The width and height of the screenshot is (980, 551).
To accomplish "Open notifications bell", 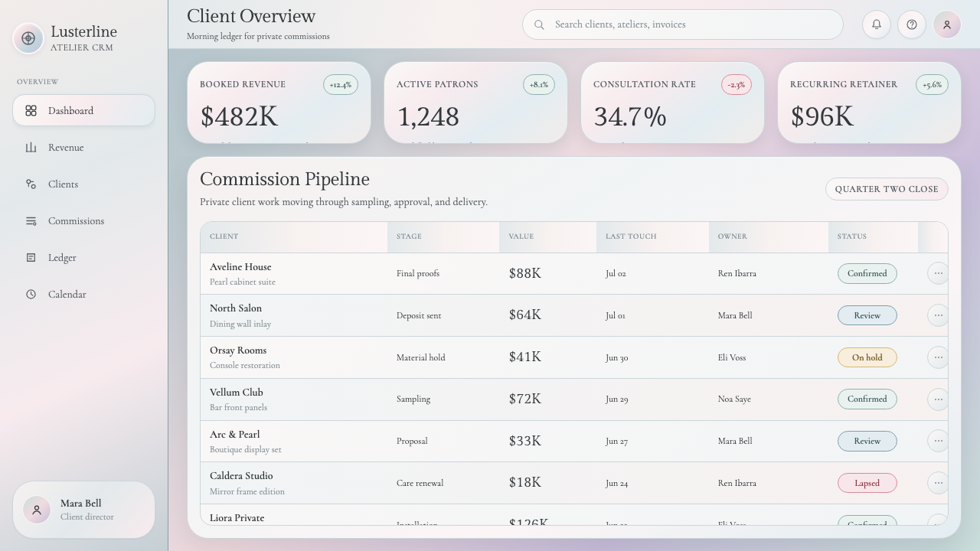I will 877,24.
